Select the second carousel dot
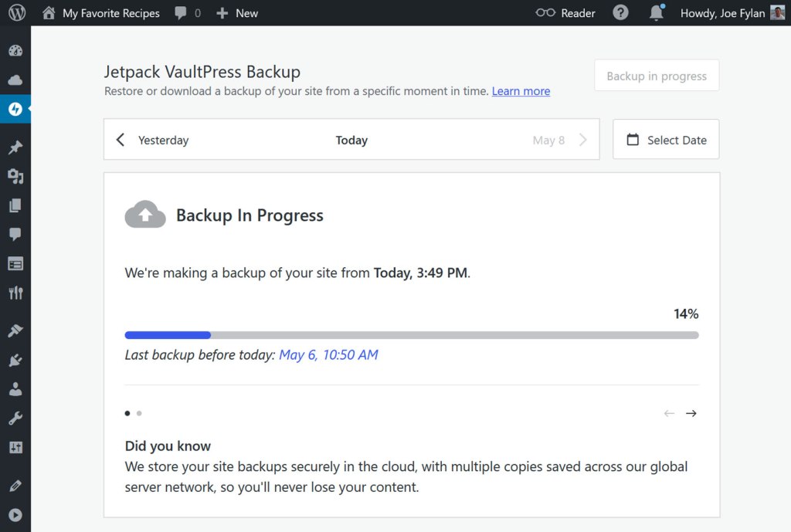 (139, 414)
